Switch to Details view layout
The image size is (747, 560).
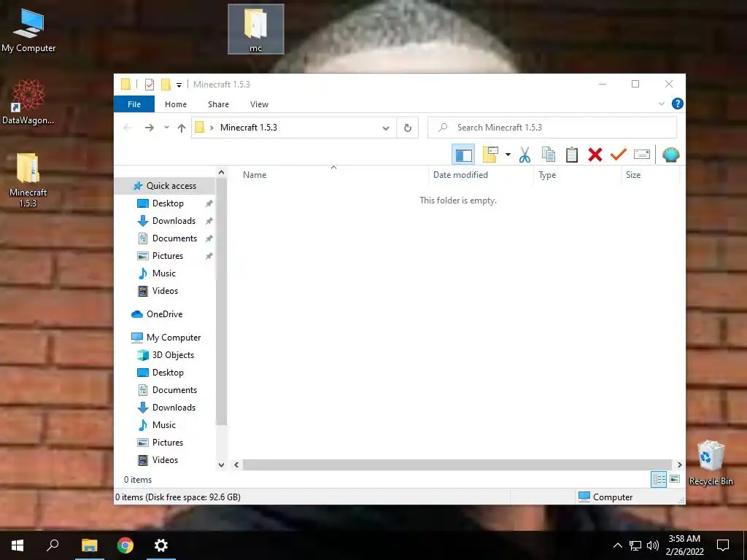[x=659, y=480]
